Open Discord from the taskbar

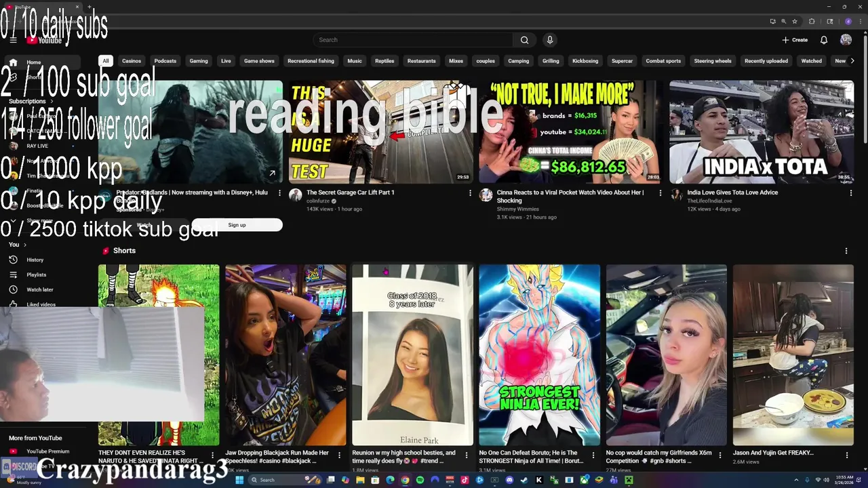[509, 480]
